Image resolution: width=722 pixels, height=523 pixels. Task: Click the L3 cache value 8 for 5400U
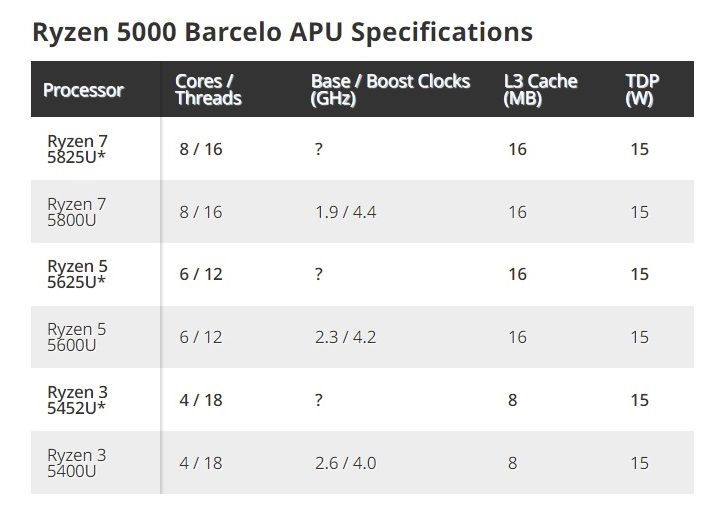[x=512, y=463]
